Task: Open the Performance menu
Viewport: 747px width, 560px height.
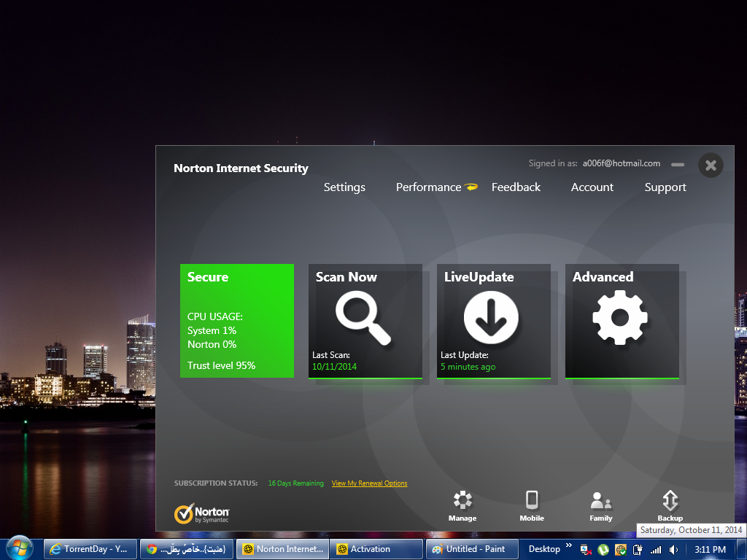Action: tap(428, 187)
